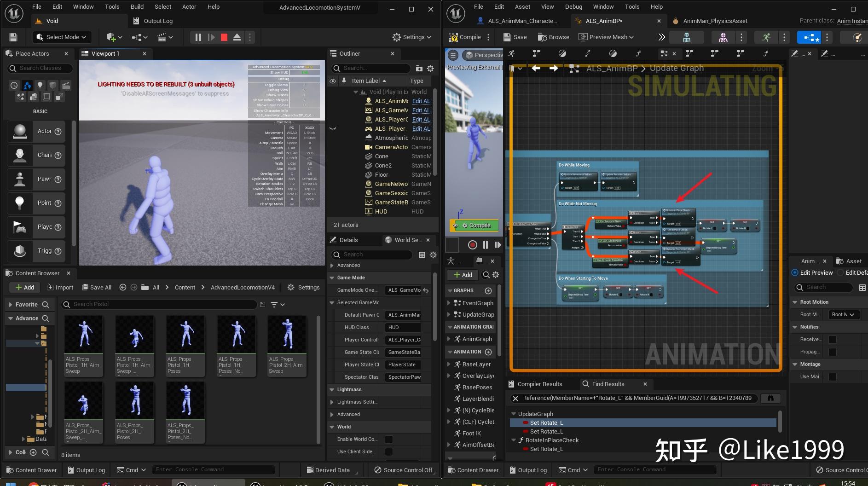Select the Edit Preview radio button
The height and width of the screenshot is (486, 868).
795,272
